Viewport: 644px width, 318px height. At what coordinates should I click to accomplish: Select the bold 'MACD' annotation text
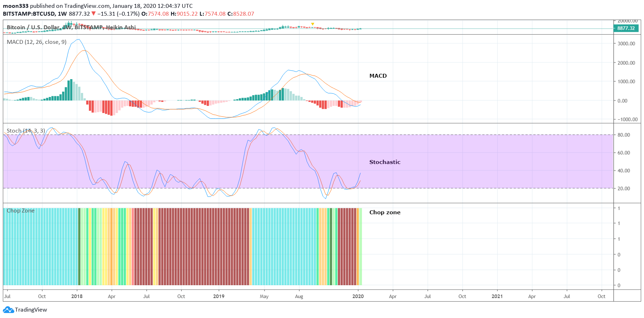378,76
